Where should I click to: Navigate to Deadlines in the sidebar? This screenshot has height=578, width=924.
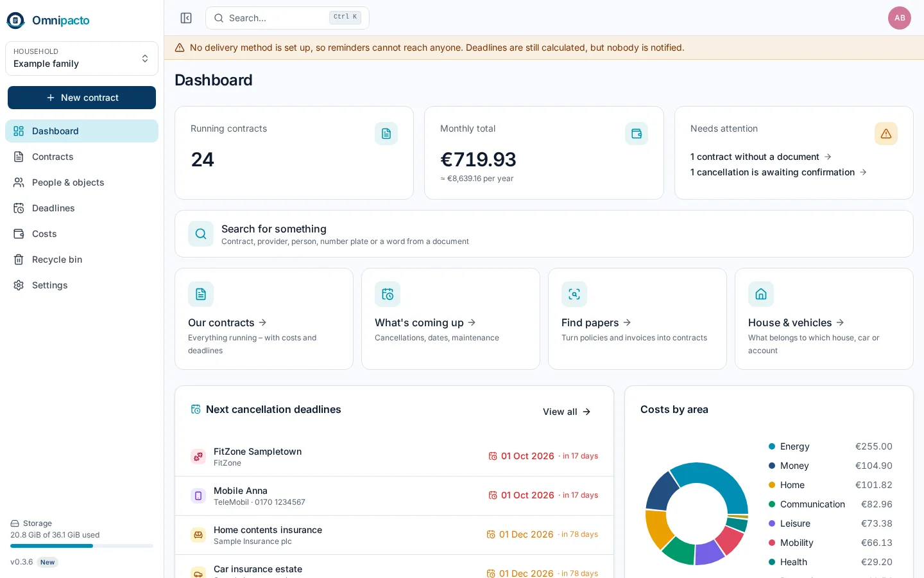[x=81, y=208]
